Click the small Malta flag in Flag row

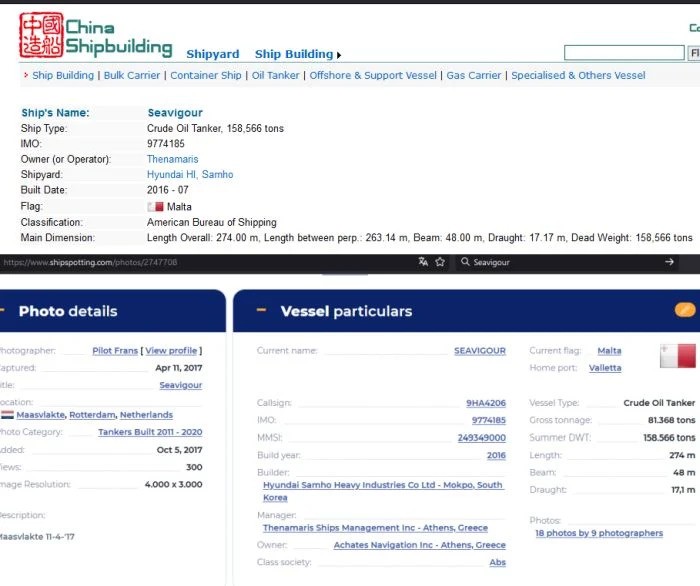(155, 207)
